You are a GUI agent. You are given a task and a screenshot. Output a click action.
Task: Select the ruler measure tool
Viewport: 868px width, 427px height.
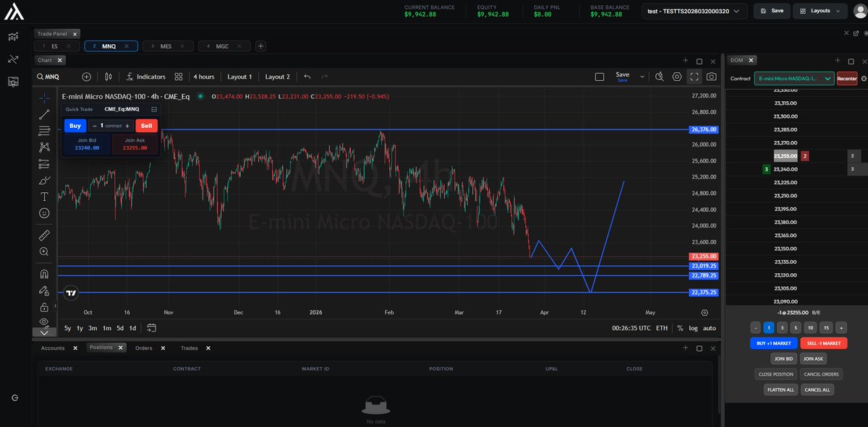44,235
